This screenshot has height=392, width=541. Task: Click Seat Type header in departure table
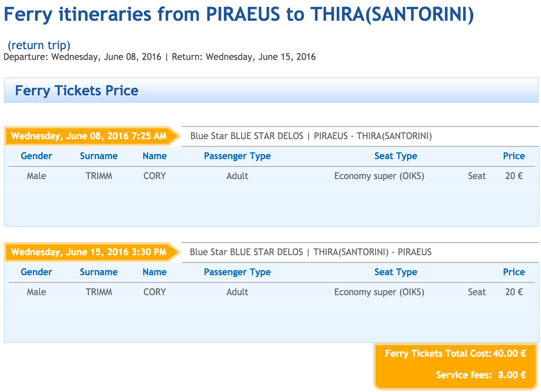[x=396, y=156]
